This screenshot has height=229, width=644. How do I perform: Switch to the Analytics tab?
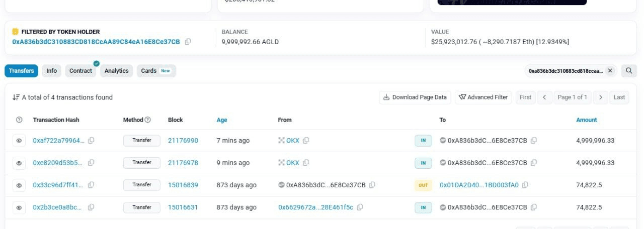point(117,71)
